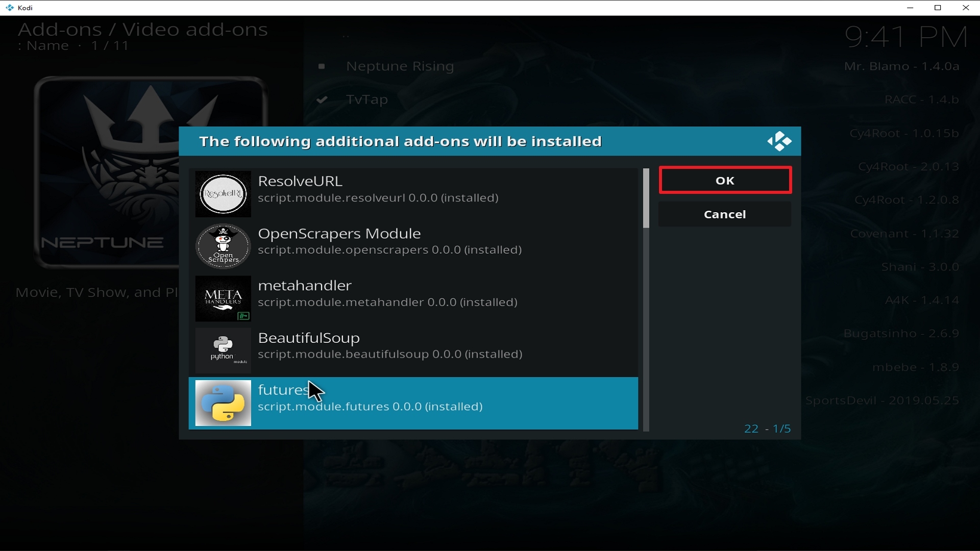
Task: Click the Shani - 3.0.0 label
Action: click(920, 267)
